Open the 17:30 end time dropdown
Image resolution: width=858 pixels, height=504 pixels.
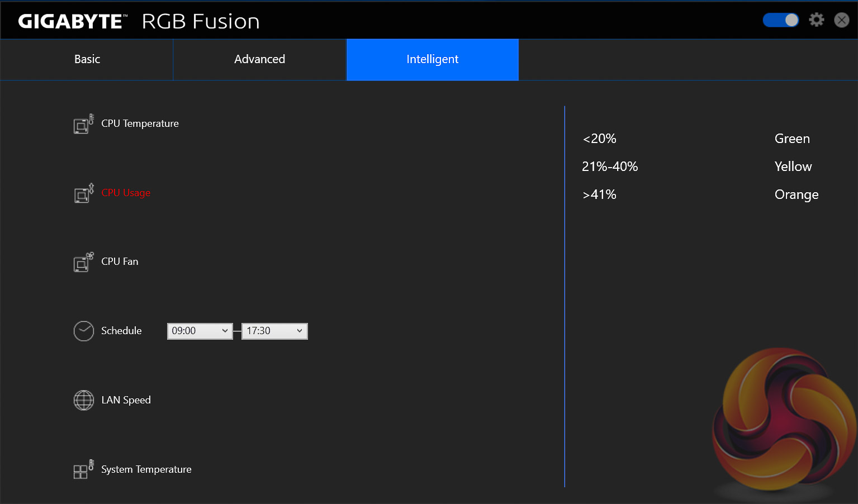[274, 331]
